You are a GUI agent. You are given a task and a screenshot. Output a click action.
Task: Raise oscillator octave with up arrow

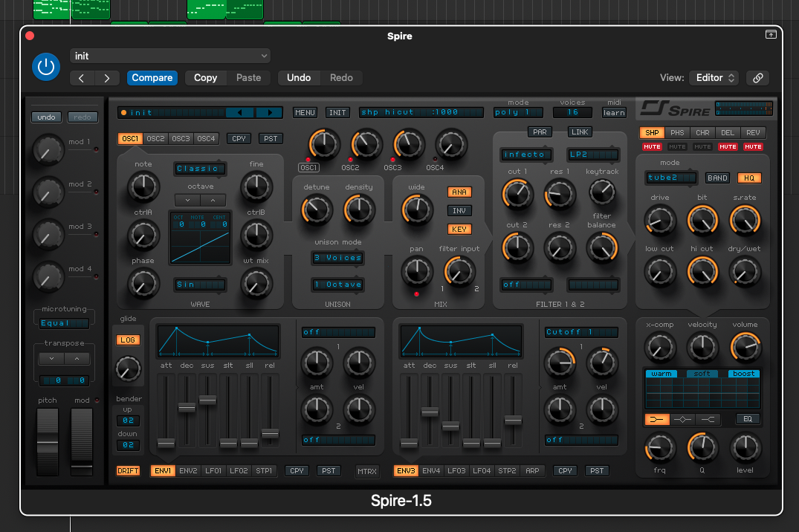tap(213, 201)
